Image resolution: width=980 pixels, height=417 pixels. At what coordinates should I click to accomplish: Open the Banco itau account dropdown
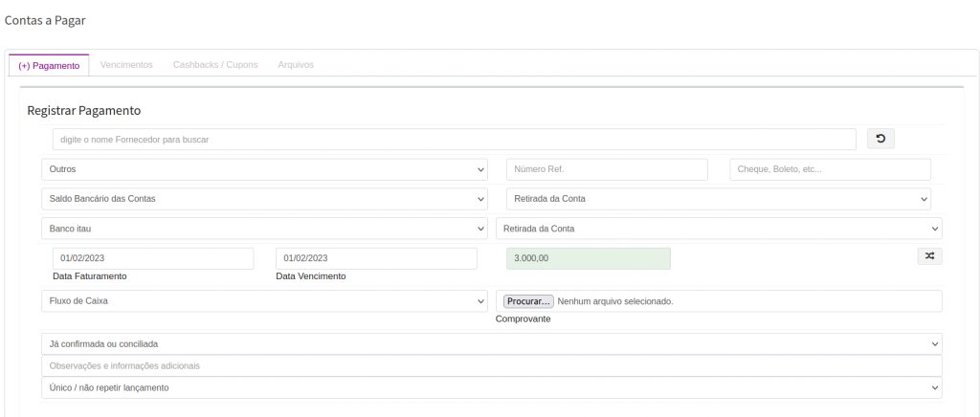tap(264, 229)
